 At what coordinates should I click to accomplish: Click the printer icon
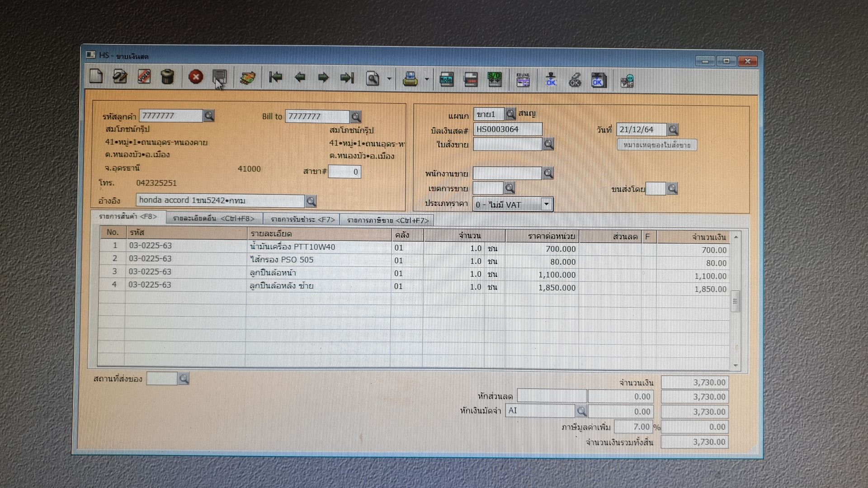pos(410,80)
